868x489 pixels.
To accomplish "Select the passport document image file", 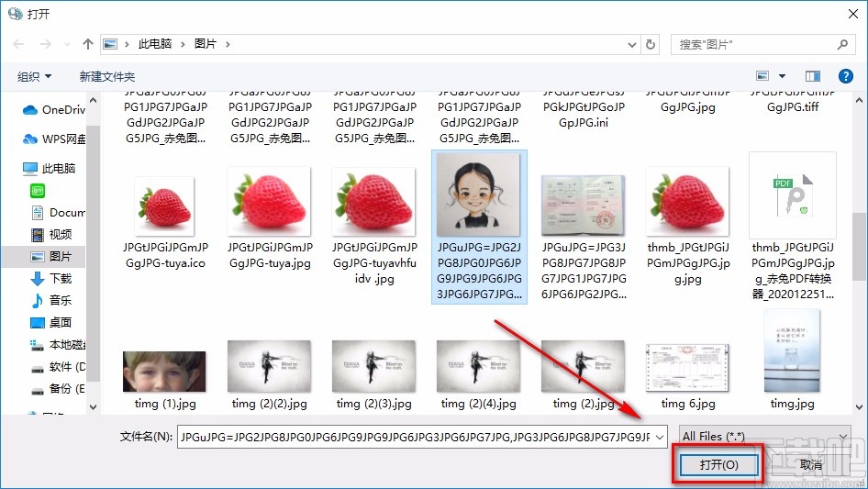I will (584, 239).
